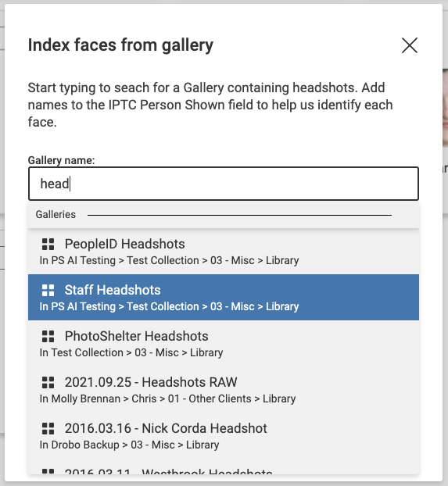Choose the highlighted Staff Headshots gallery
This screenshot has height=486, width=448.
pyautogui.click(x=224, y=297)
